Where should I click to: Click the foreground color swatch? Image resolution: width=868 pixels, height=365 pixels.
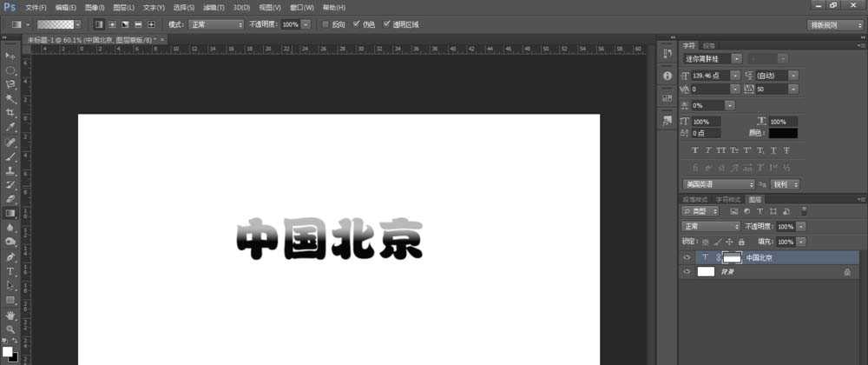(x=7, y=352)
